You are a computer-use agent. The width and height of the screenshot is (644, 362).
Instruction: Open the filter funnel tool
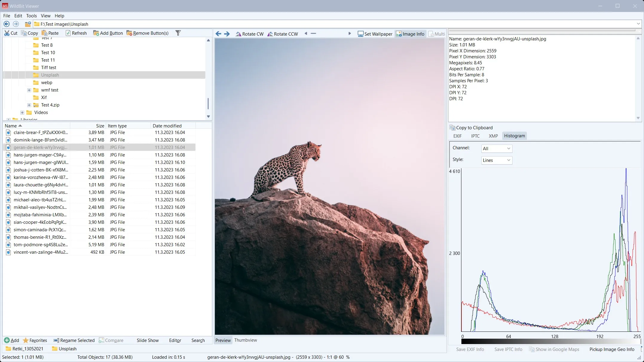point(178,33)
